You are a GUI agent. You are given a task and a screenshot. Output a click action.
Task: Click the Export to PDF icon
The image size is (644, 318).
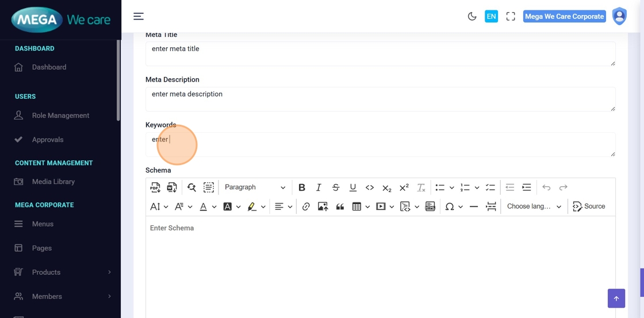(x=155, y=187)
